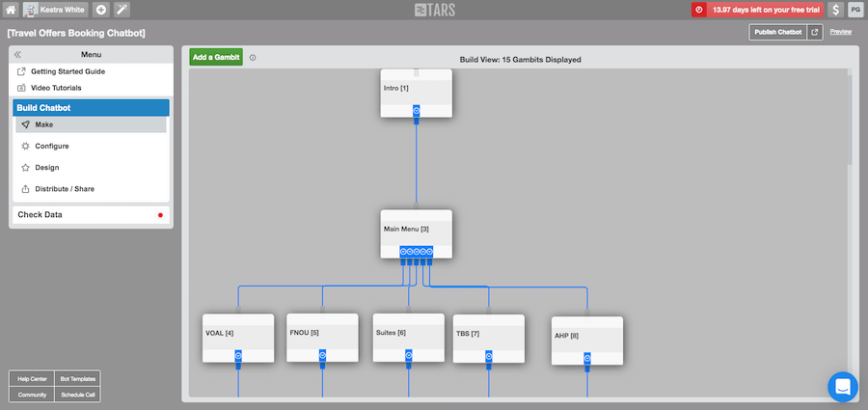The height and width of the screenshot is (410, 868).
Task: Select Build Chatbot section header
Action: 91,107
